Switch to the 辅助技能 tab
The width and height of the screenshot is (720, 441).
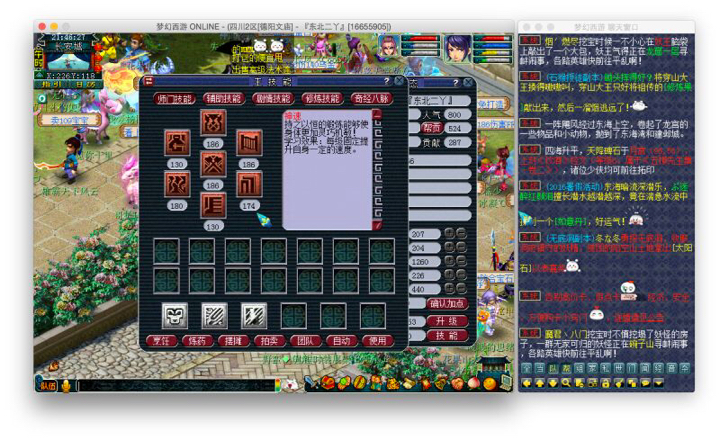(224, 98)
